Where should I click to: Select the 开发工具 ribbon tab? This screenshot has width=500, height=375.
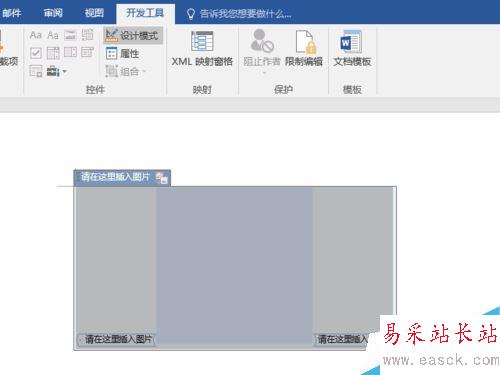[x=145, y=13]
